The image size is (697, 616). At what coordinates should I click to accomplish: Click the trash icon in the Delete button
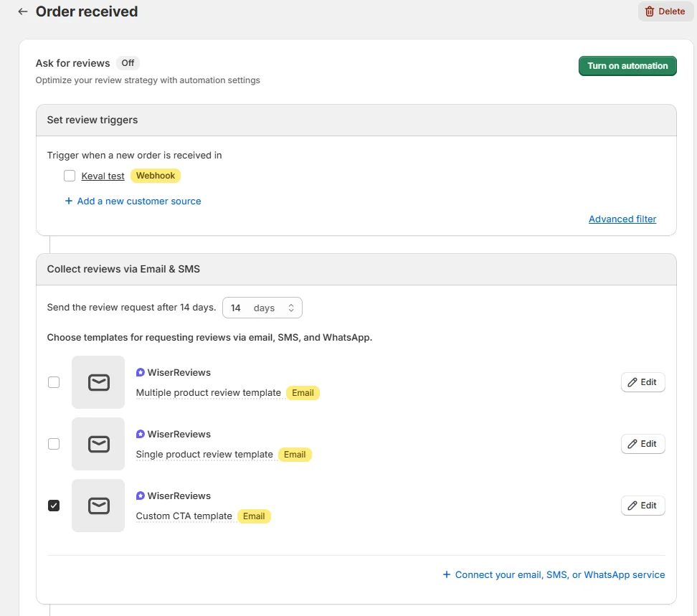click(x=648, y=11)
